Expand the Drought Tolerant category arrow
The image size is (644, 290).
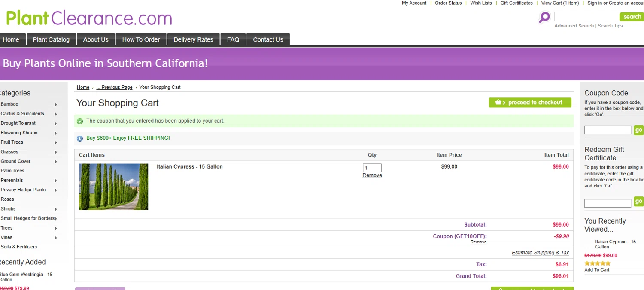[56, 124]
